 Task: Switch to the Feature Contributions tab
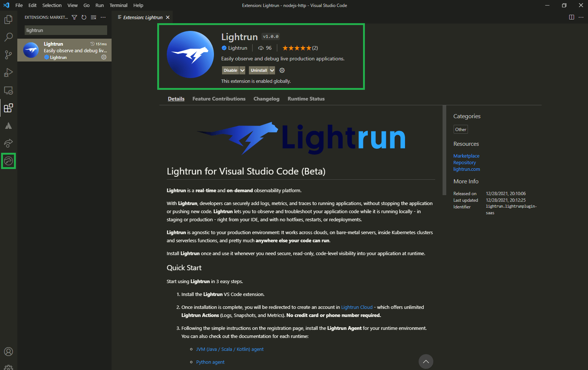click(x=219, y=99)
